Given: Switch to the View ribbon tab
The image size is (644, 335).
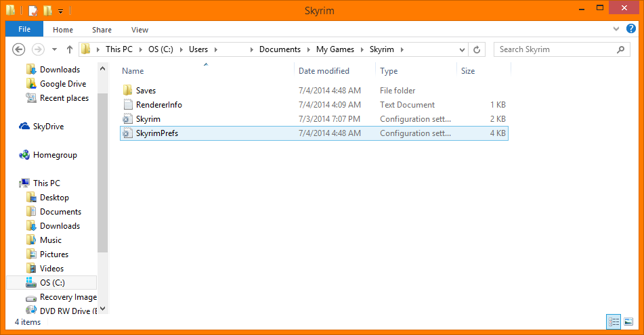Looking at the screenshot, I should [x=139, y=29].
